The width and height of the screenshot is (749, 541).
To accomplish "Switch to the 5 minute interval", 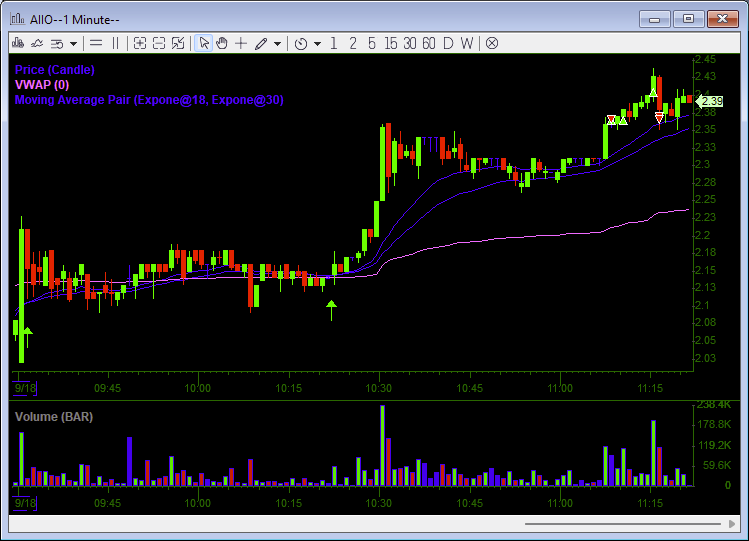I will pyautogui.click(x=372, y=43).
